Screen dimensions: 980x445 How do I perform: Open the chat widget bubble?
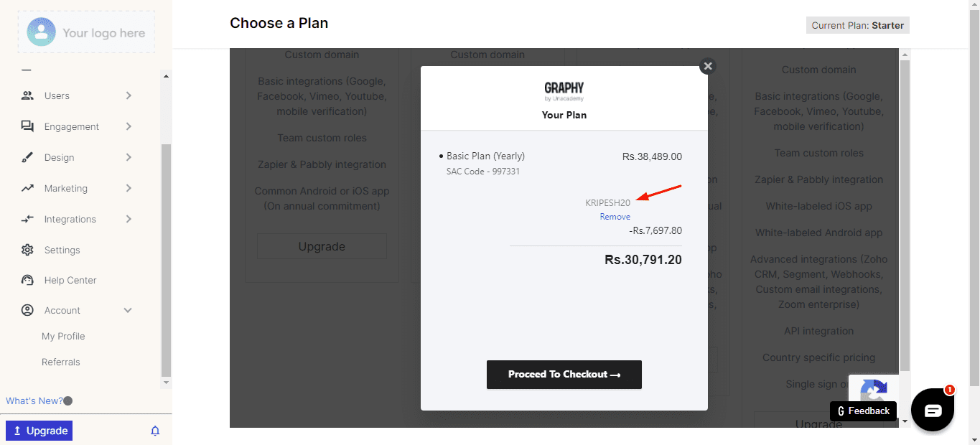pyautogui.click(x=932, y=410)
